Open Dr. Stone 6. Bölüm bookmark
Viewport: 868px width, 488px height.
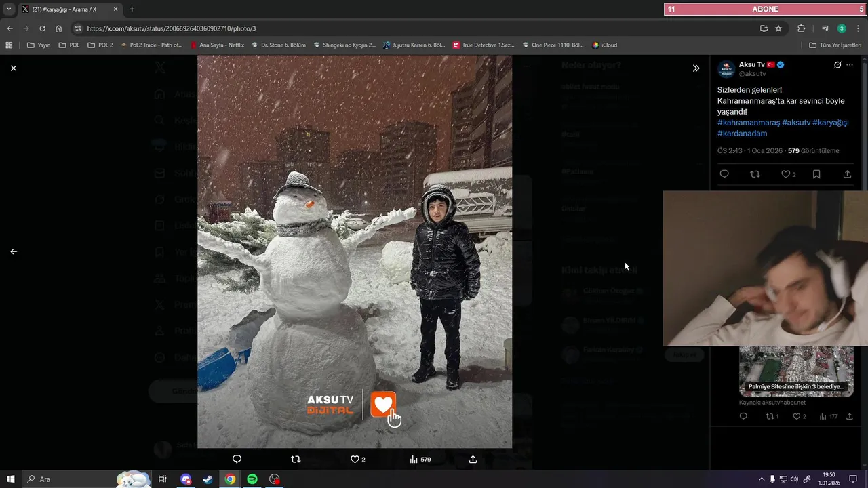click(279, 45)
